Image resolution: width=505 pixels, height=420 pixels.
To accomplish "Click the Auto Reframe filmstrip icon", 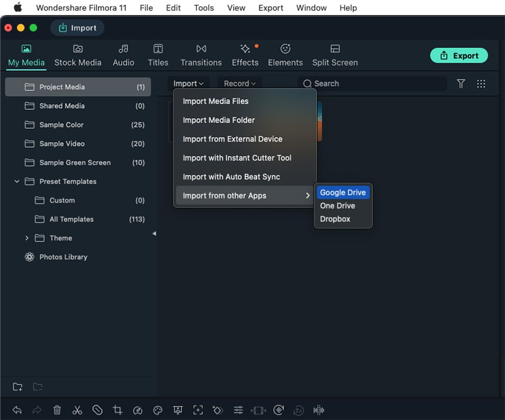I will coord(258,411).
